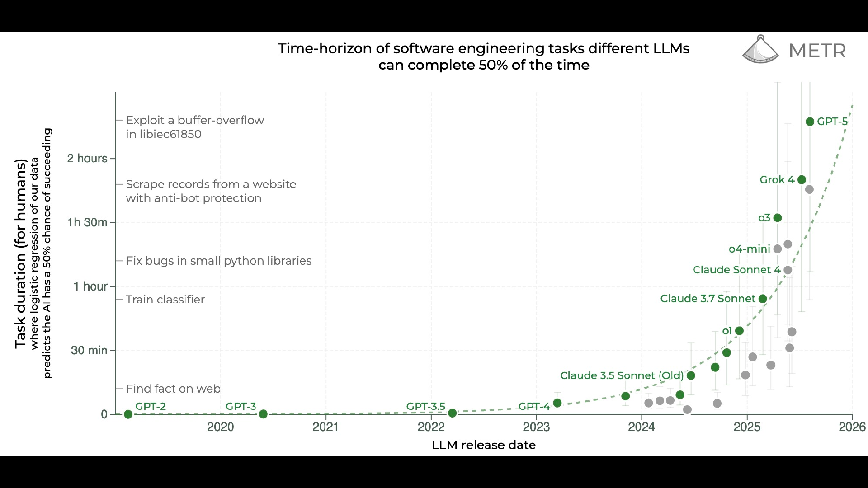Image resolution: width=868 pixels, height=488 pixels.
Task: Click the METR wordmark text
Action: [x=817, y=51]
